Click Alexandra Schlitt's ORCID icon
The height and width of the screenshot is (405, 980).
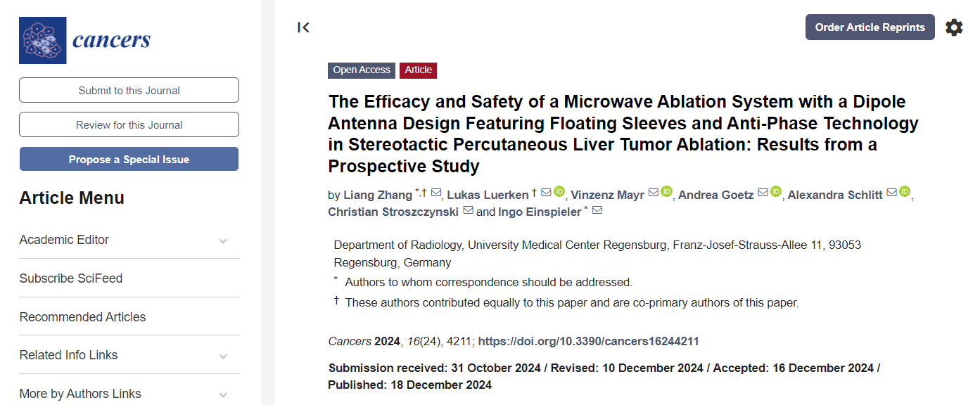[905, 192]
